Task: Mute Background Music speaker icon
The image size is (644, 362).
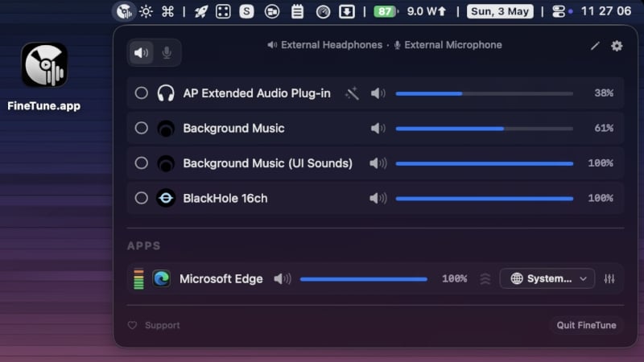Action: point(378,128)
